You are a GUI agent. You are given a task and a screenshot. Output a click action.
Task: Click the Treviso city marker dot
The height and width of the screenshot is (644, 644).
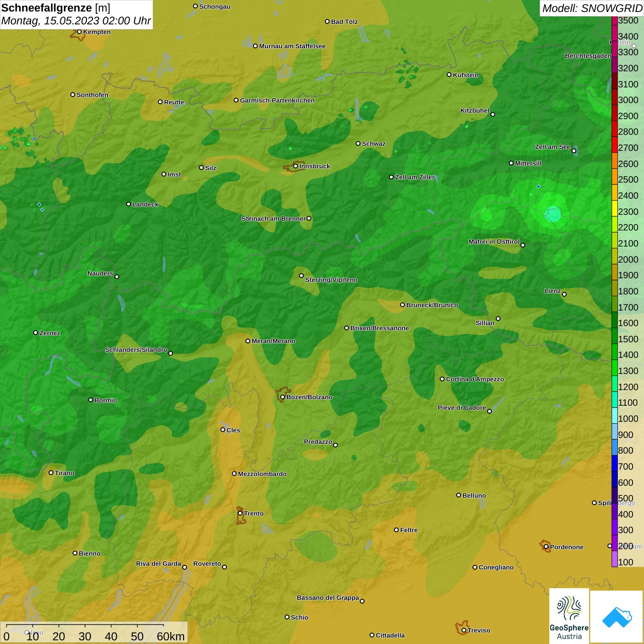click(x=464, y=630)
